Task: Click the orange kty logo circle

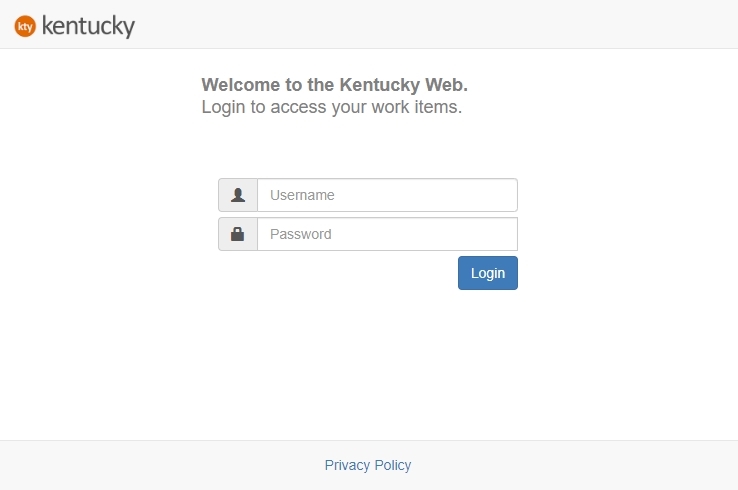Action: [x=25, y=27]
